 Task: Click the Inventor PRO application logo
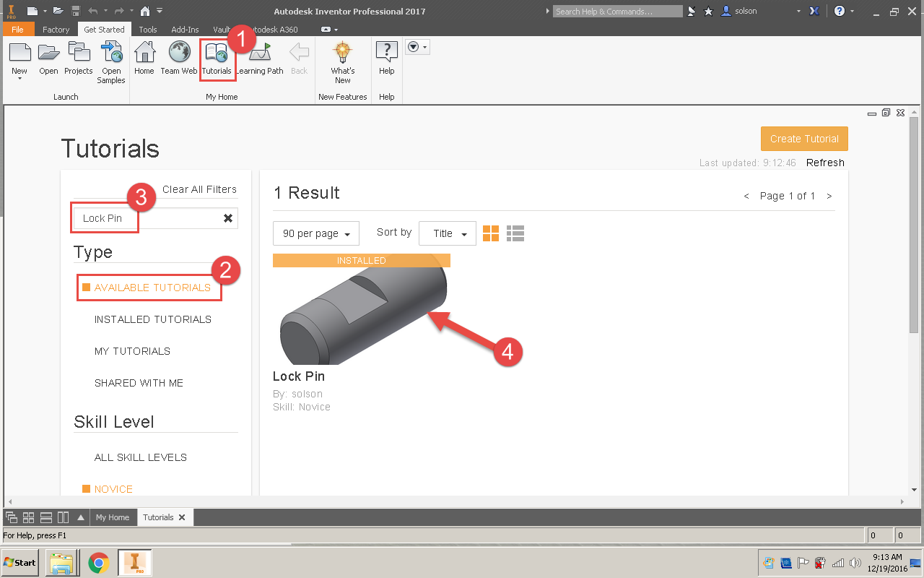[12, 12]
